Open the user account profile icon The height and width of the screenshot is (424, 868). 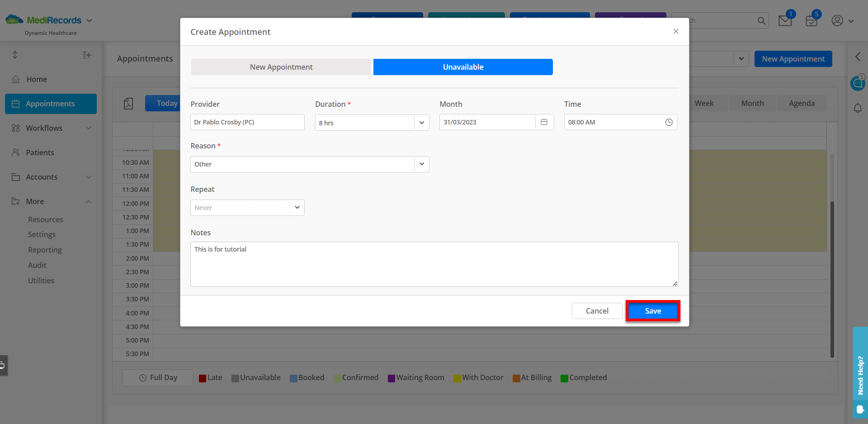(837, 20)
